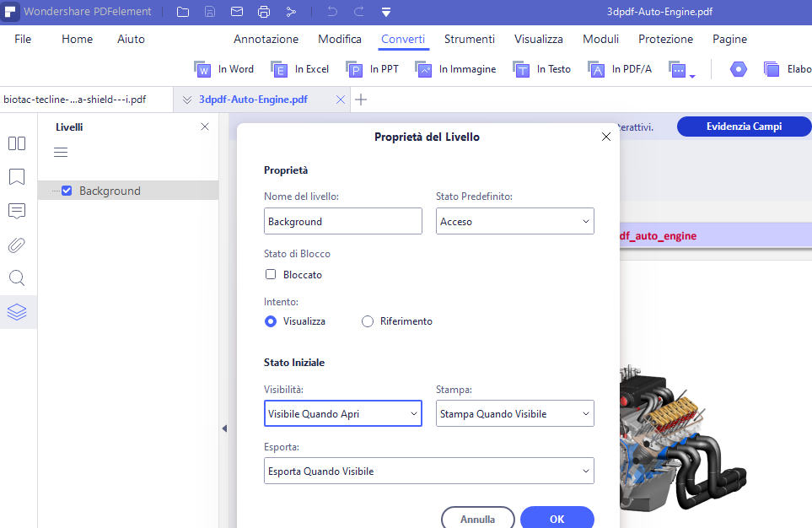Switch to the Annotazione menu tab
Screen dimensions: 812x528
point(266,39)
